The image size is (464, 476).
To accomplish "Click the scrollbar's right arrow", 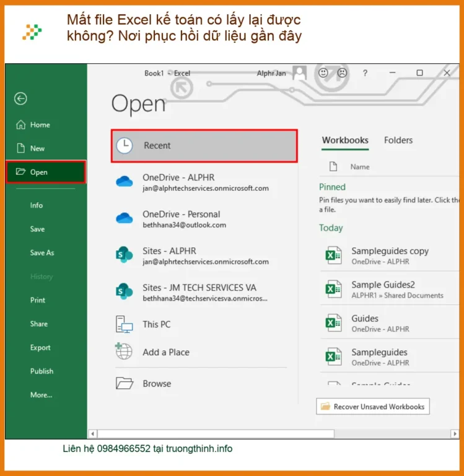I will (455, 434).
